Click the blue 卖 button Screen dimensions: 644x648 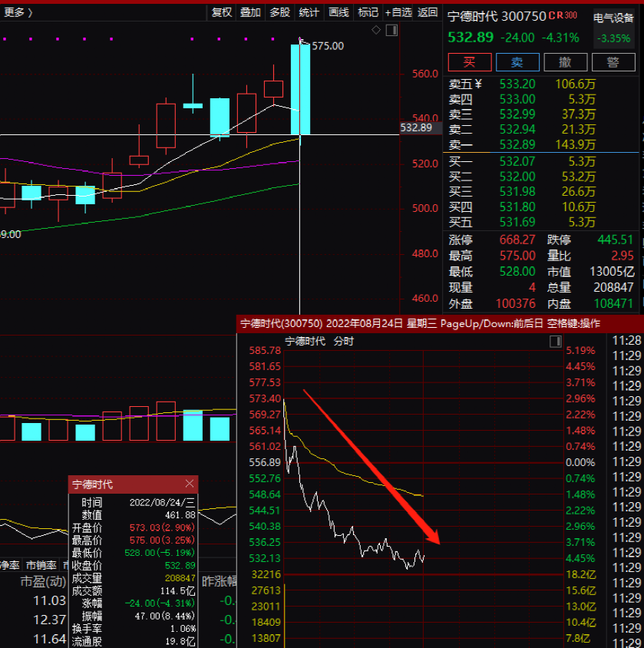[x=517, y=62]
